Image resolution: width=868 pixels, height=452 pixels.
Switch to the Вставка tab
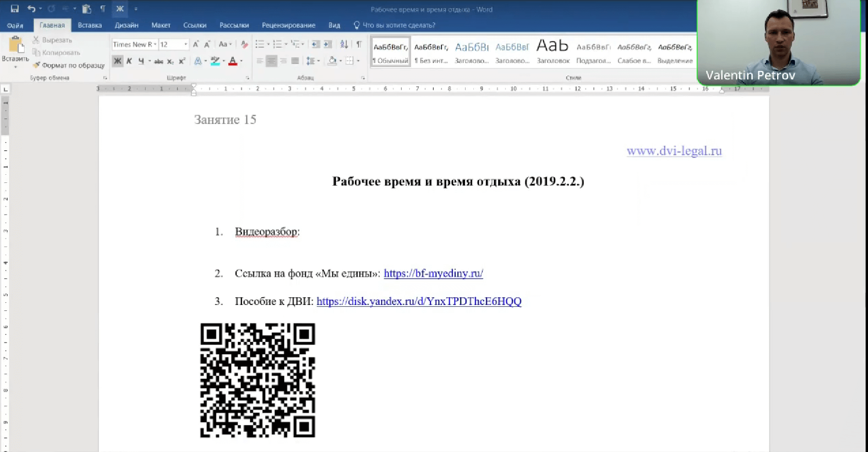click(x=90, y=25)
